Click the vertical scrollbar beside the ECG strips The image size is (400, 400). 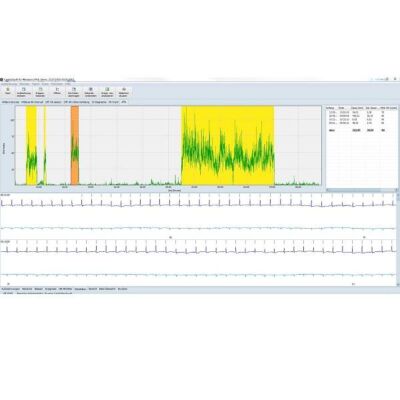(x=397, y=239)
